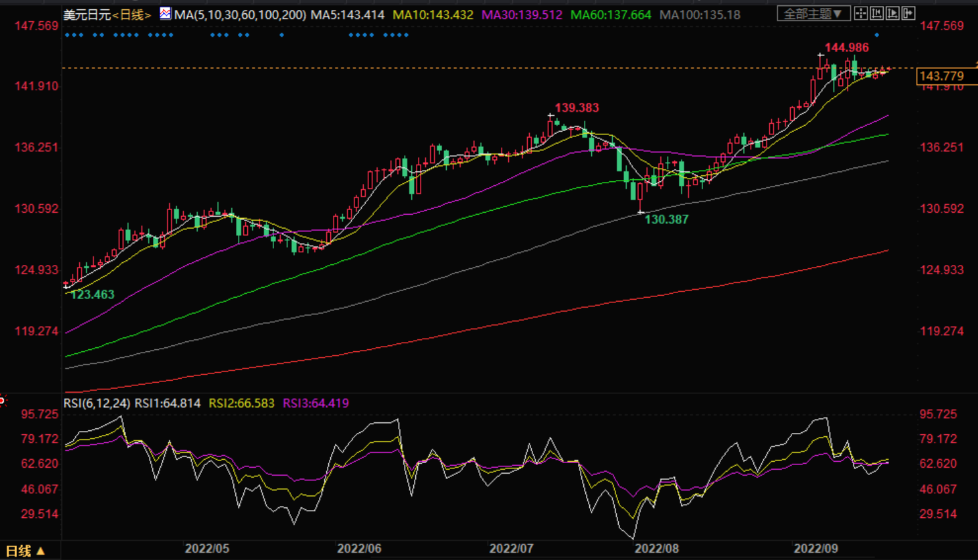978x560 pixels.
Task: Click the 147.569 value on the left price axis
Action: click(x=37, y=26)
